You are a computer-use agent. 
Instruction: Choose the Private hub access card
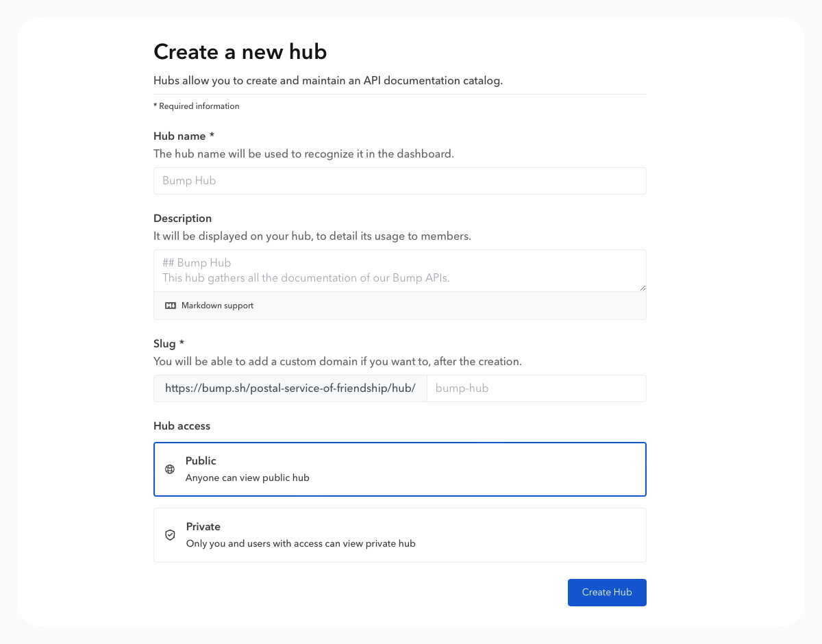(x=399, y=535)
